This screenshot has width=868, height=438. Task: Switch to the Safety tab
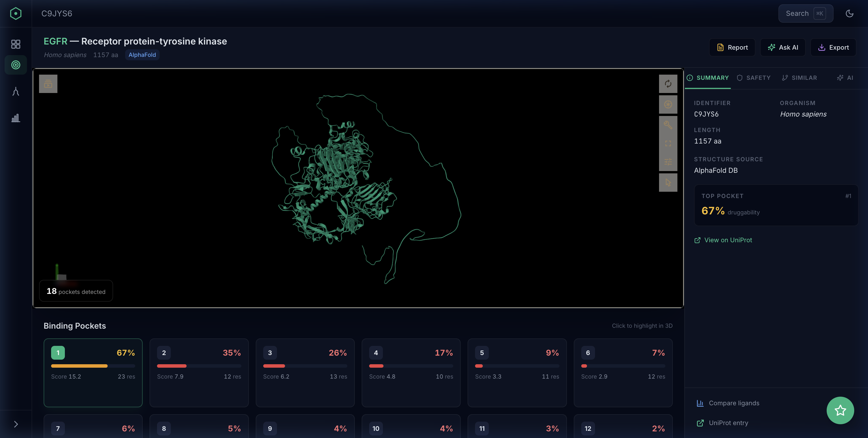(754, 78)
